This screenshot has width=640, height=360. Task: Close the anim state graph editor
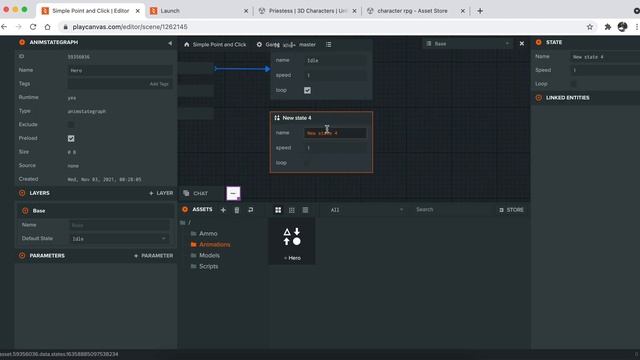(x=522, y=43)
